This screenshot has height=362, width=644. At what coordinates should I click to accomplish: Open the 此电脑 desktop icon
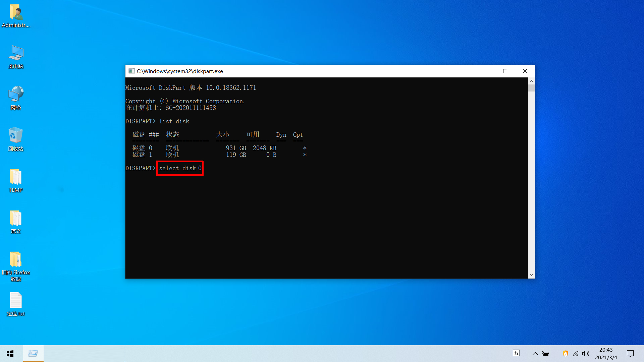(16, 57)
